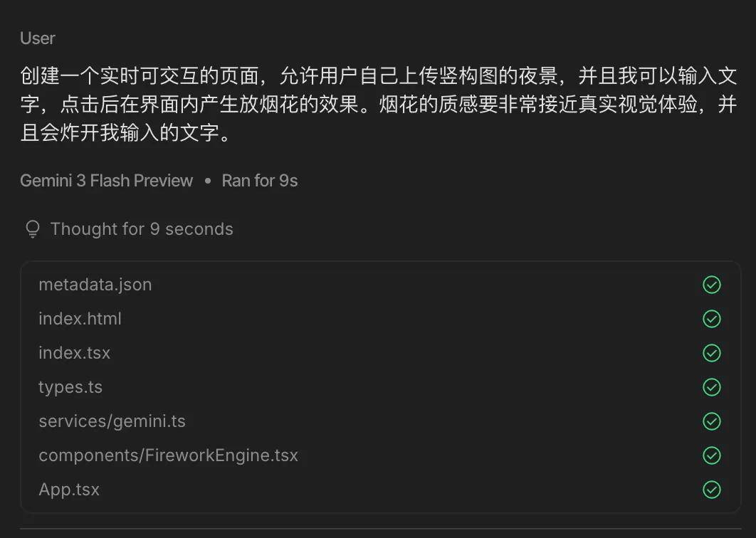Image resolution: width=756 pixels, height=538 pixels.
Task: Click the Ran for 9s text
Action: [260, 181]
